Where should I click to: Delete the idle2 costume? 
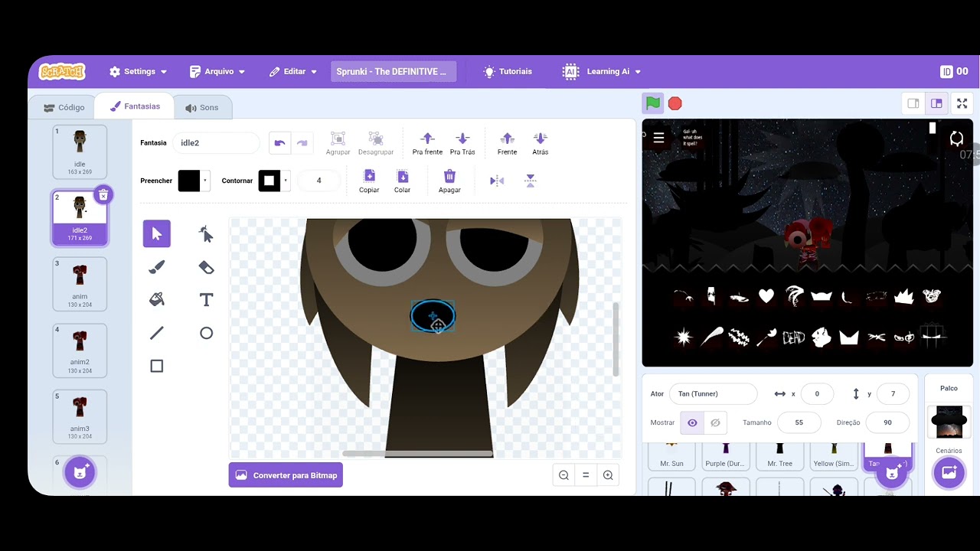pyautogui.click(x=103, y=194)
